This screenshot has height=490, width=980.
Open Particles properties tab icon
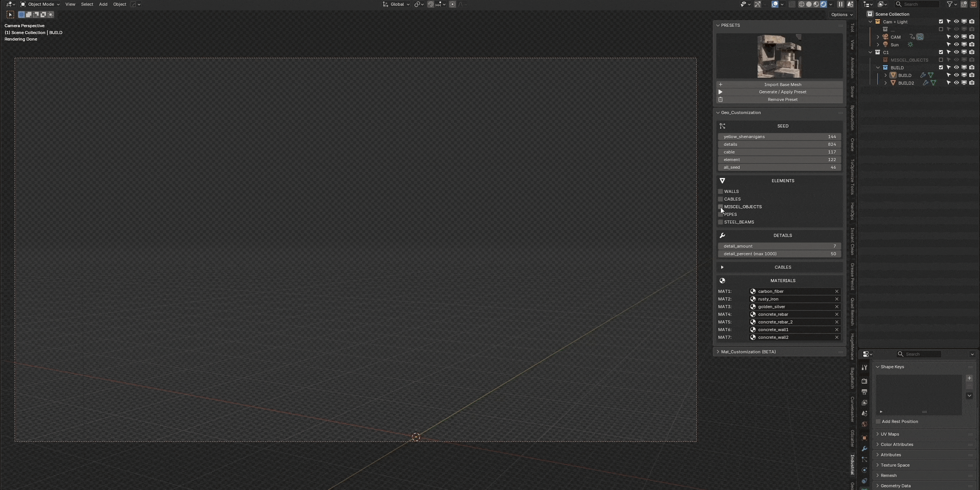pos(864,459)
